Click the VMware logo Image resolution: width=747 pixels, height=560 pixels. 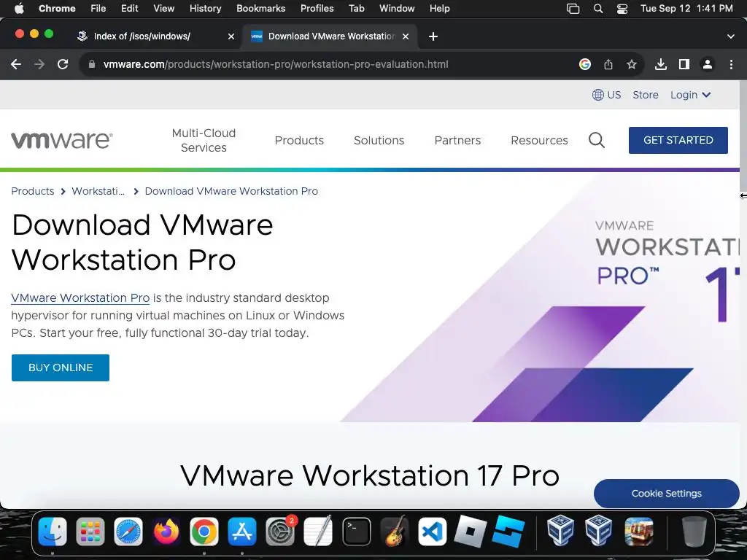(62, 140)
